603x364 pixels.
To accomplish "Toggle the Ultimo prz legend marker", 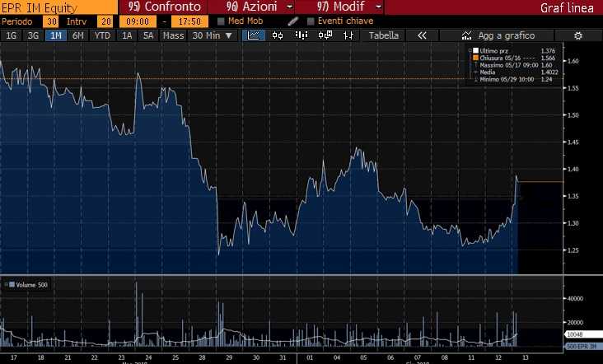I will click(475, 51).
